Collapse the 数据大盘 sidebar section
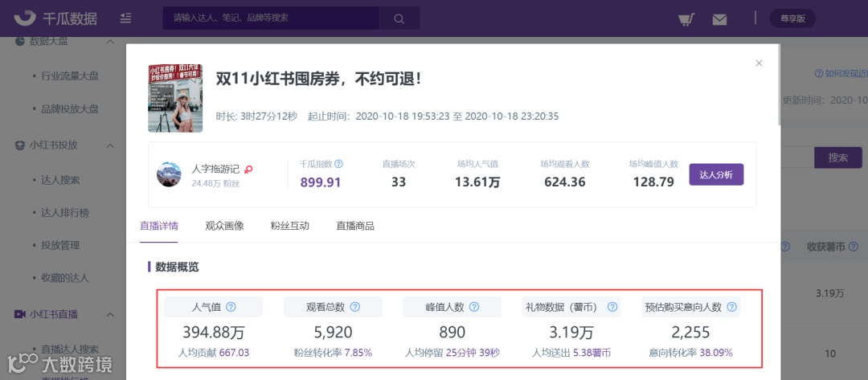This screenshot has height=380, width=868. [x=109, y=42]
